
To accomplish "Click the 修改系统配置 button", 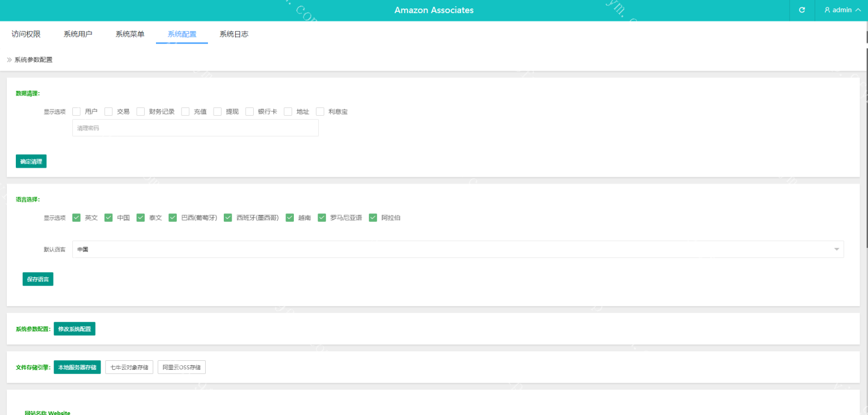I will pyautogui.click(x=75, y=329).
